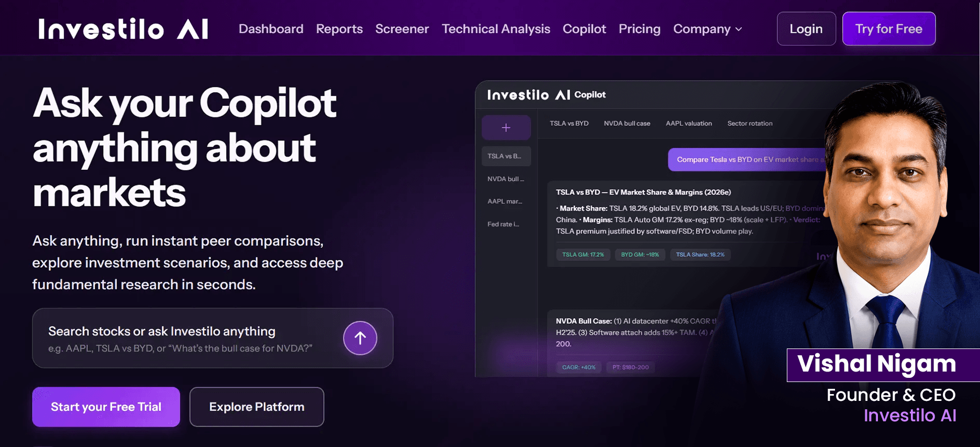Open the Dashboard menu item
Screen dimensions: 980x447
click(x=271, y=29)
